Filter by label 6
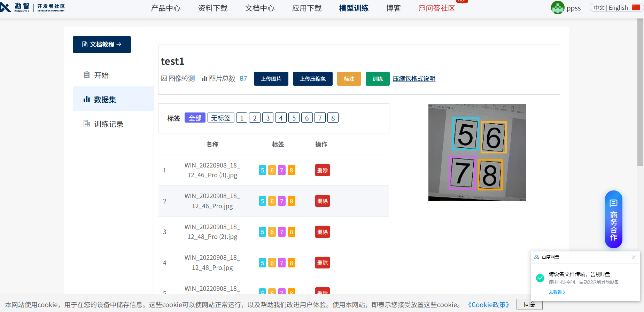The height and width of the screenshot is (312, 644). coord(307,118)
